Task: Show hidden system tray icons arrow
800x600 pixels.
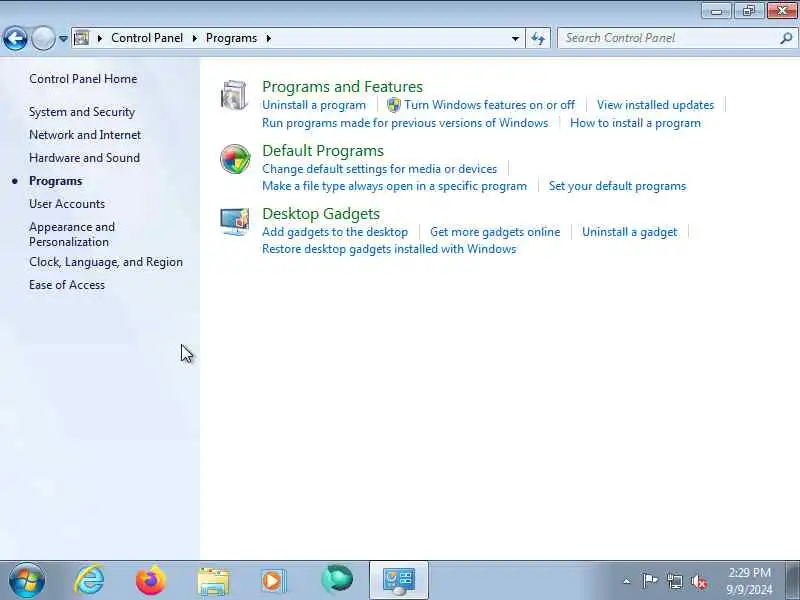Action: pos(627,581)
